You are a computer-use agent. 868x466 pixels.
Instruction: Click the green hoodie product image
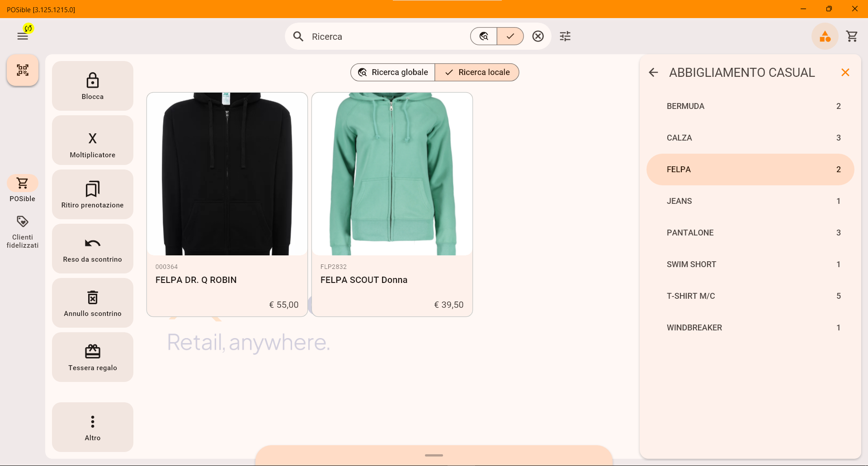[x=392, y=174]
